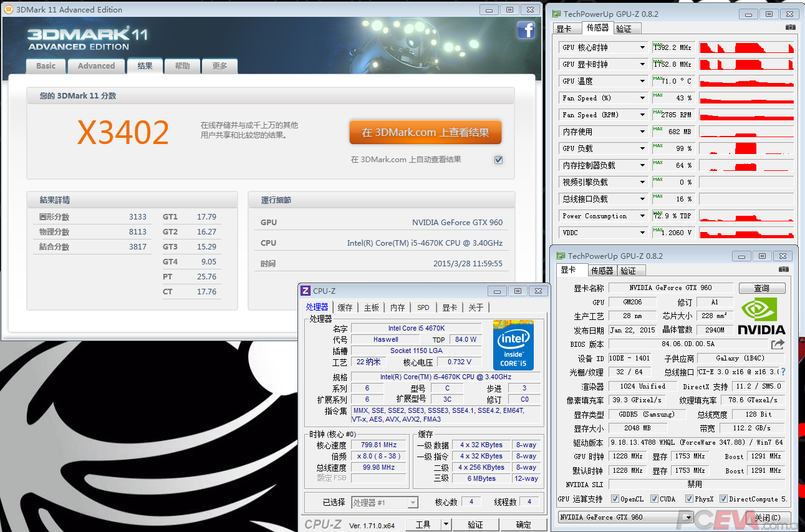Image resolution: width=805 pixels, height=532 pixels.
Task: Open the Fan Speed (RPM) sensor dropdown
Action: coord(642,115)
